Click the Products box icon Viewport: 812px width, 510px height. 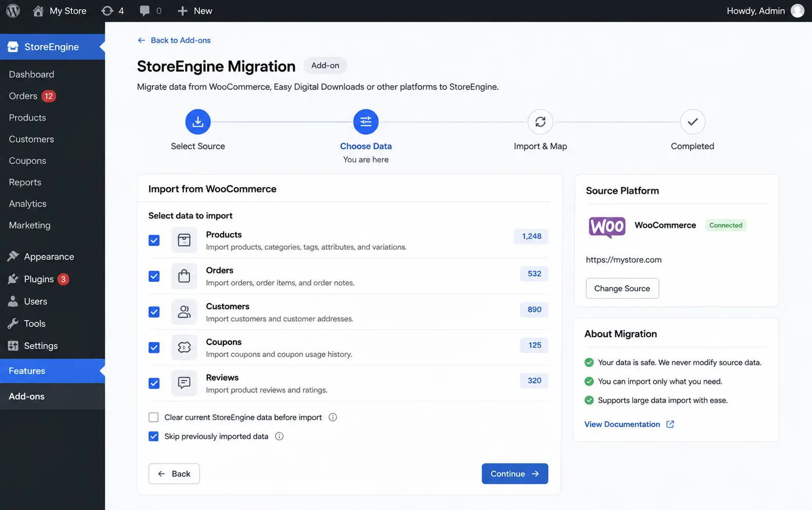pos(184,240)
